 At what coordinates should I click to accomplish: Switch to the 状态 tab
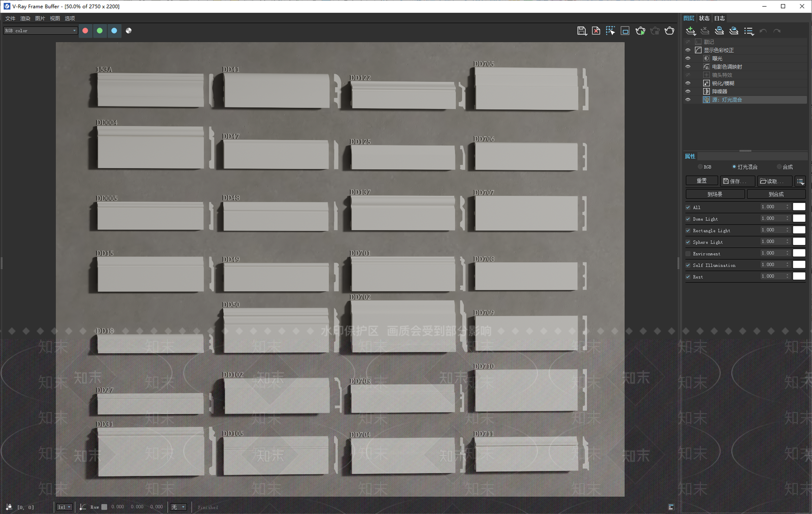[x=704, y=18]
